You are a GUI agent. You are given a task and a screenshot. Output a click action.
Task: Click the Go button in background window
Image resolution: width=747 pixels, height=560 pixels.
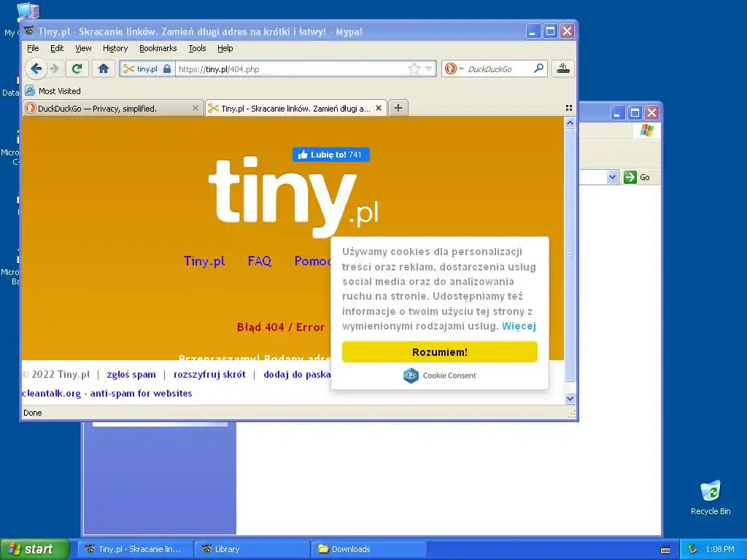click(x=637, y=177)
